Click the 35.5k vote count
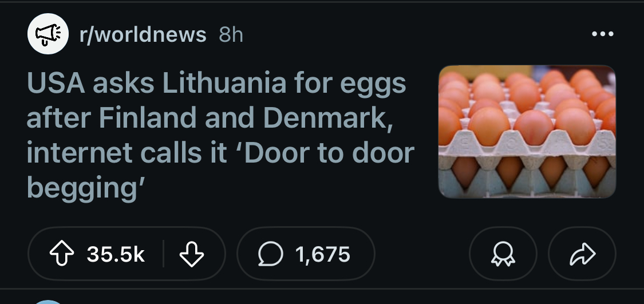The height and width of the screenshot is (304, 644). pyautogui.click(x=116, y=254)
